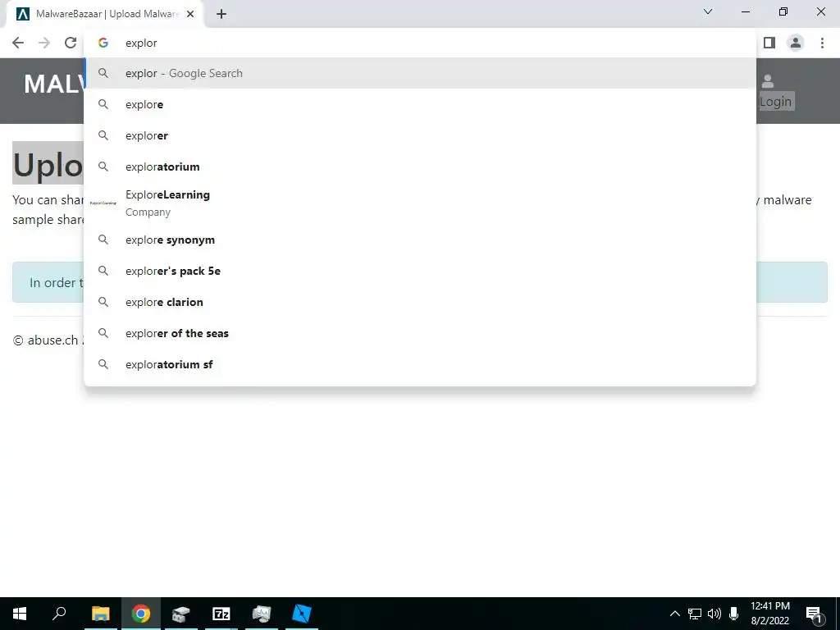Click the ExploreLearning company logo thumbnail
The height and width of the screenshot is (630, 840).
tap(103, 203)
